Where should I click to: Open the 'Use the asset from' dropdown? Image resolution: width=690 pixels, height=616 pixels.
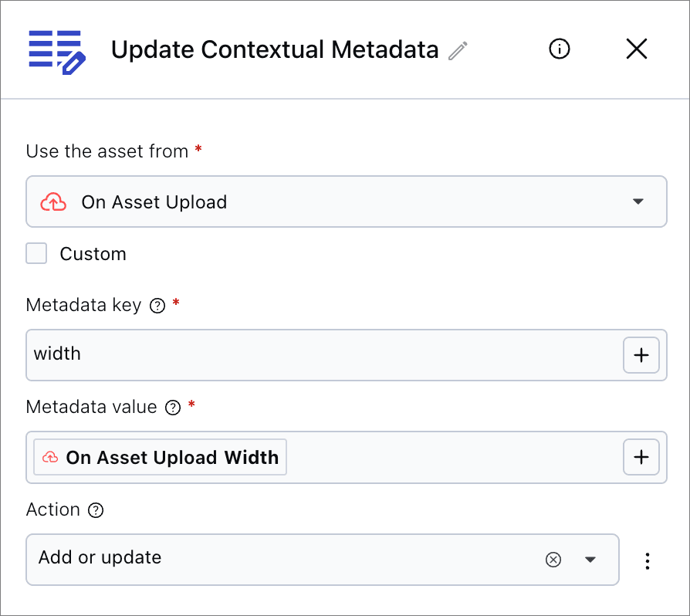(x=346, y=202)
